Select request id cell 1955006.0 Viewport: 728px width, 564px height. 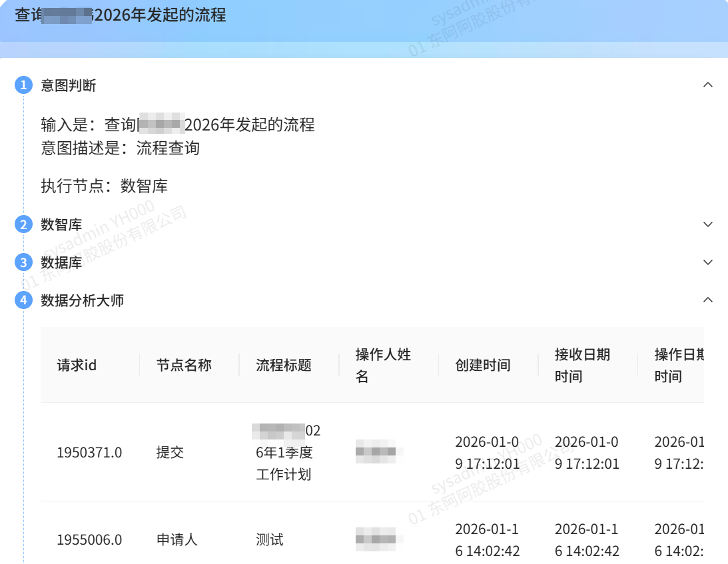[x=89, y=540]
